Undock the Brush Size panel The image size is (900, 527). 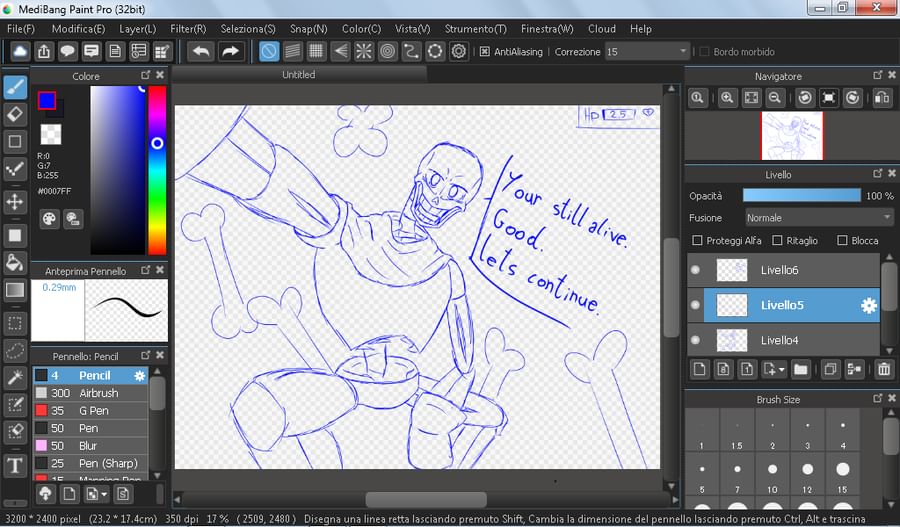[878, 398]
